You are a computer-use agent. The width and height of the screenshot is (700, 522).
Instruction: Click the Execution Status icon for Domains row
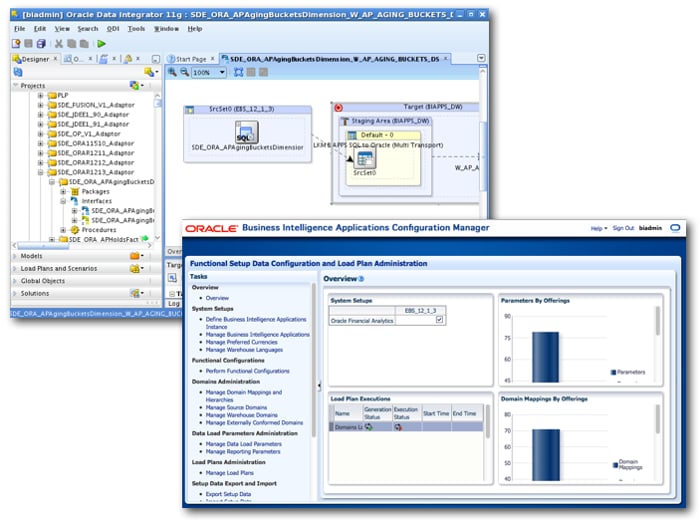click(x=398, y=427)
